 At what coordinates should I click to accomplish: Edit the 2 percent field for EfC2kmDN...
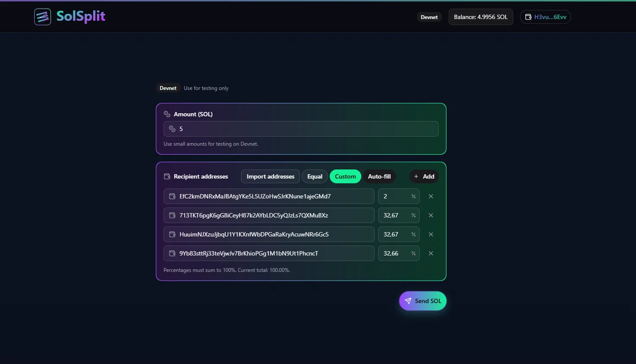pos(399,196)
